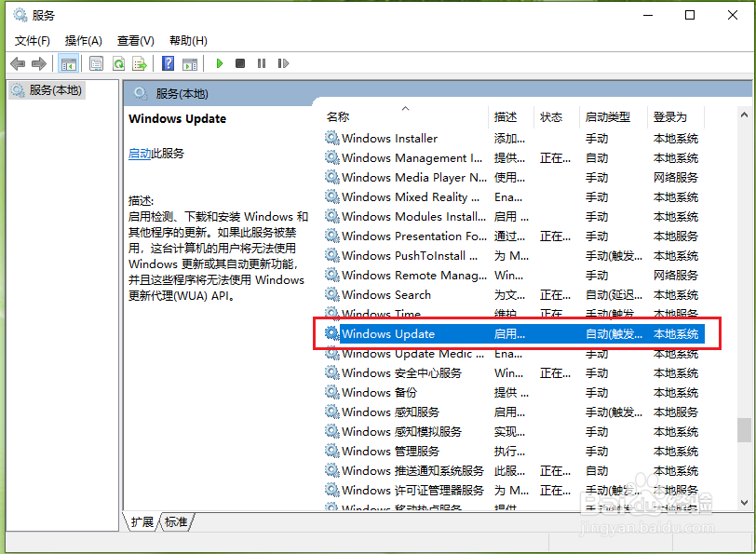Switch to the 标准 tab
The image size is (756, 554).
point(176,521)
